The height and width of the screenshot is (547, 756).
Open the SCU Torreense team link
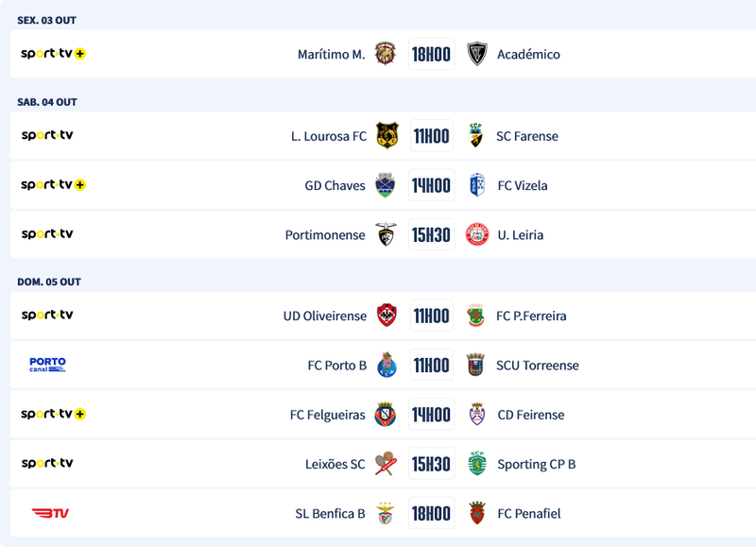[x=538, y=366]
